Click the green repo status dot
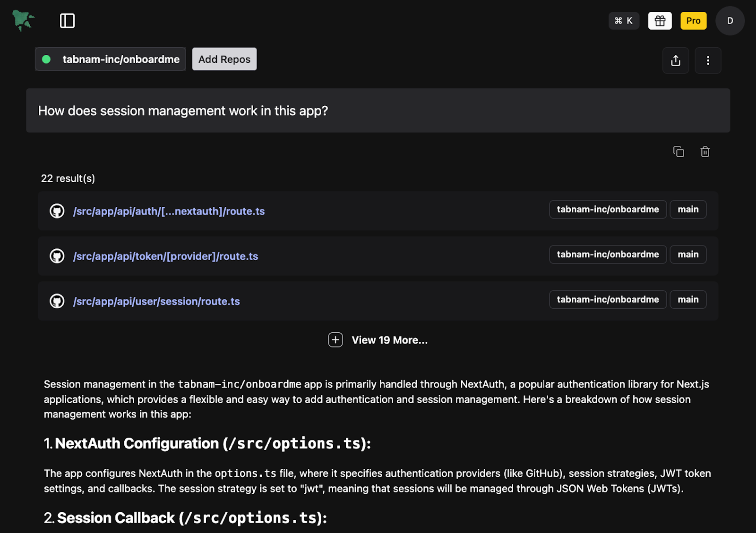Viewport: 756px width, 533px height. [46, 59]
